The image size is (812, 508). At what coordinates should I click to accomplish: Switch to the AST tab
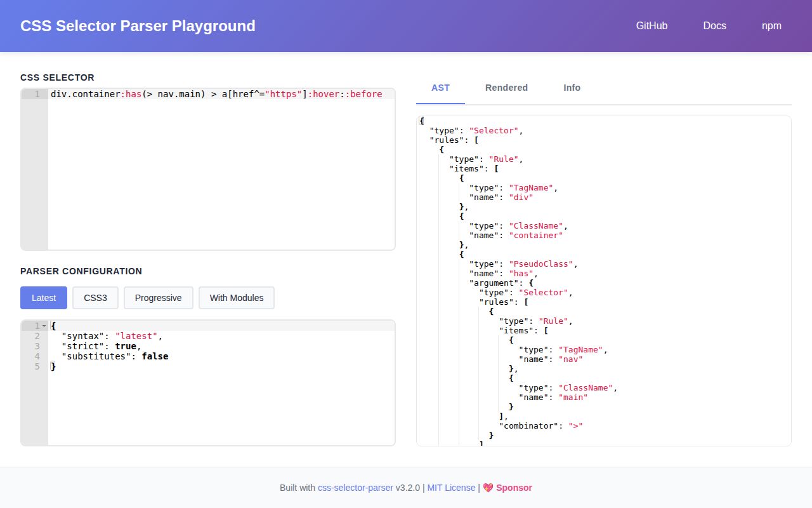coord(440,88)
